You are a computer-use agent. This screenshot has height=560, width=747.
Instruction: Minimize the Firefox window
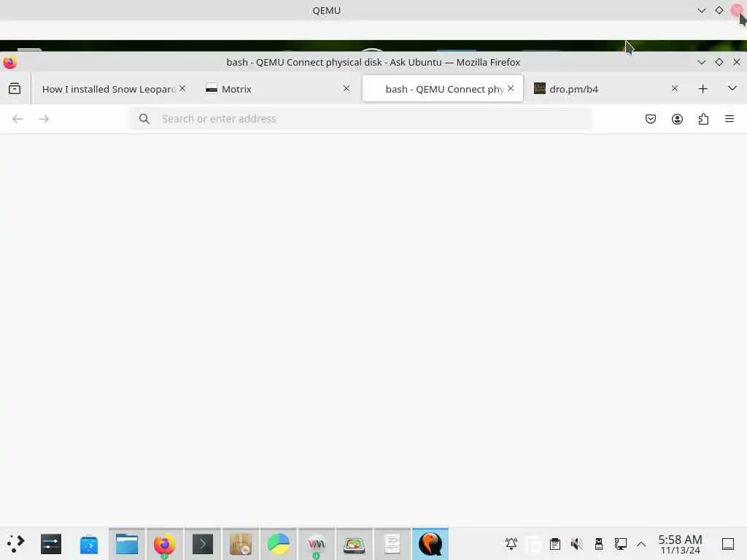[x=701, y=63]
